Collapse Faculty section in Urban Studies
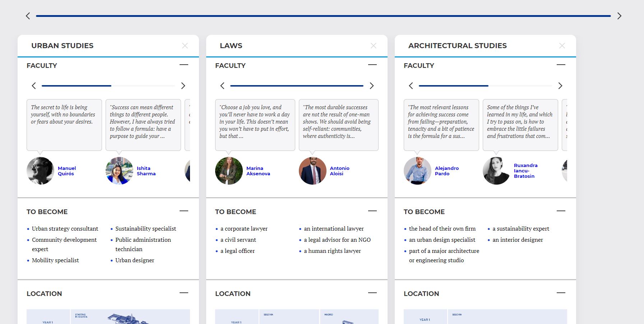The width and height of the screenshot is (644, 324). coord(184,65)
